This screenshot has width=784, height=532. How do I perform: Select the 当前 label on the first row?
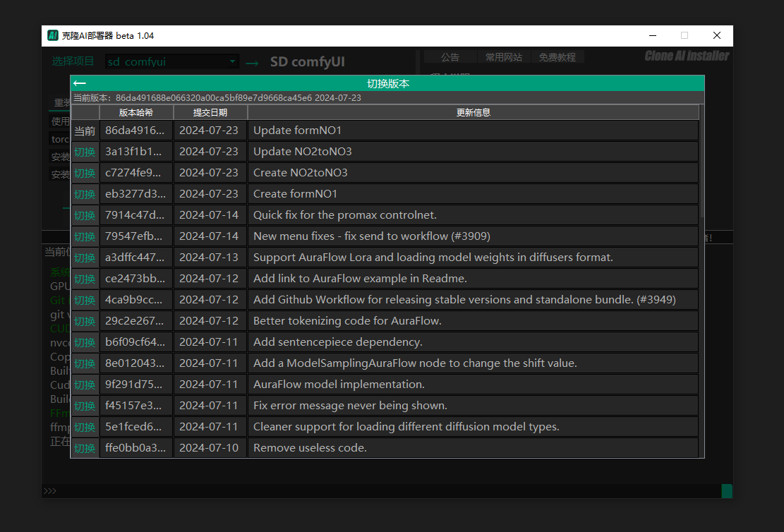pos(85,131)
